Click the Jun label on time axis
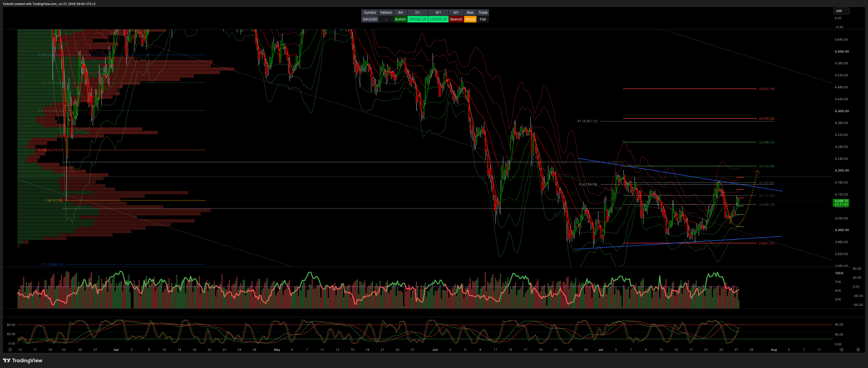 pos(435,350)
